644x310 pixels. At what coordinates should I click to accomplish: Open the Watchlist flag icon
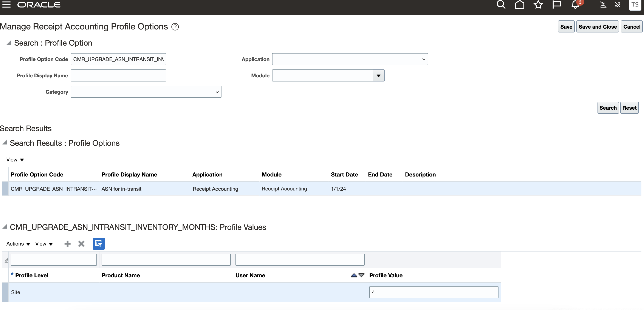(556, 5)
